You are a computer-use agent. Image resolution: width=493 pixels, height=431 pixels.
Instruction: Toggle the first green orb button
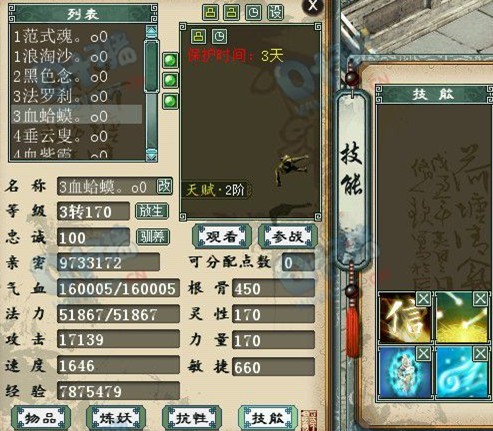coord(170,60)
